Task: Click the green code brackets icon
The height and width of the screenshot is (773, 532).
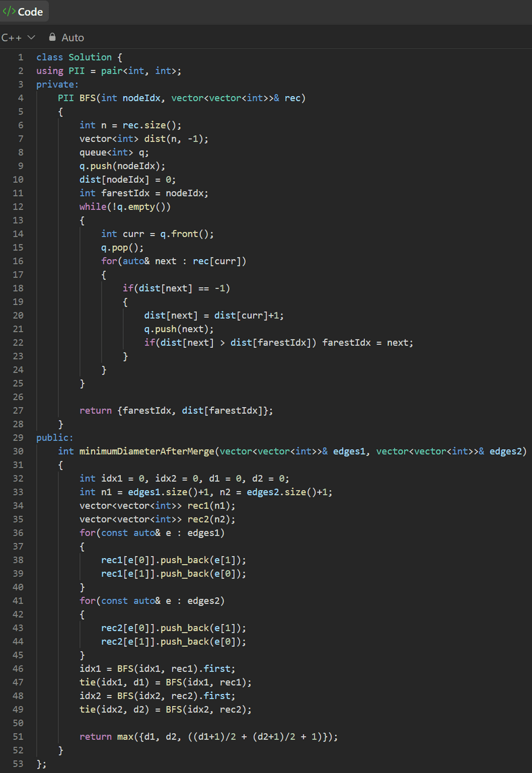Action: click(x=9, y=11)
